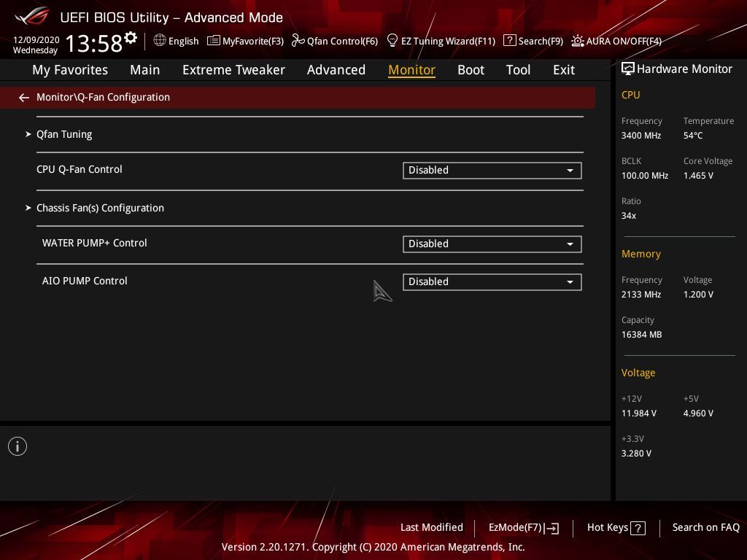Click the Hardware Monitor display icon
The image size is (747, 560).
[628, 69]
